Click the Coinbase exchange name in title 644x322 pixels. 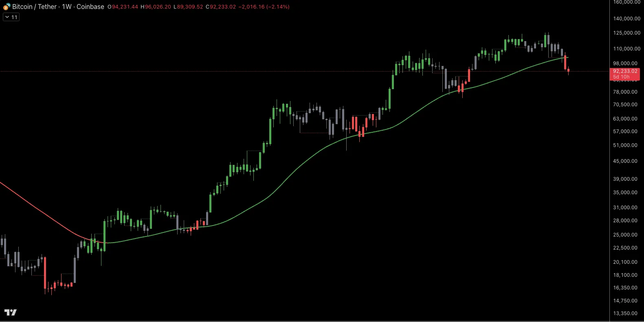pos(90,7)
